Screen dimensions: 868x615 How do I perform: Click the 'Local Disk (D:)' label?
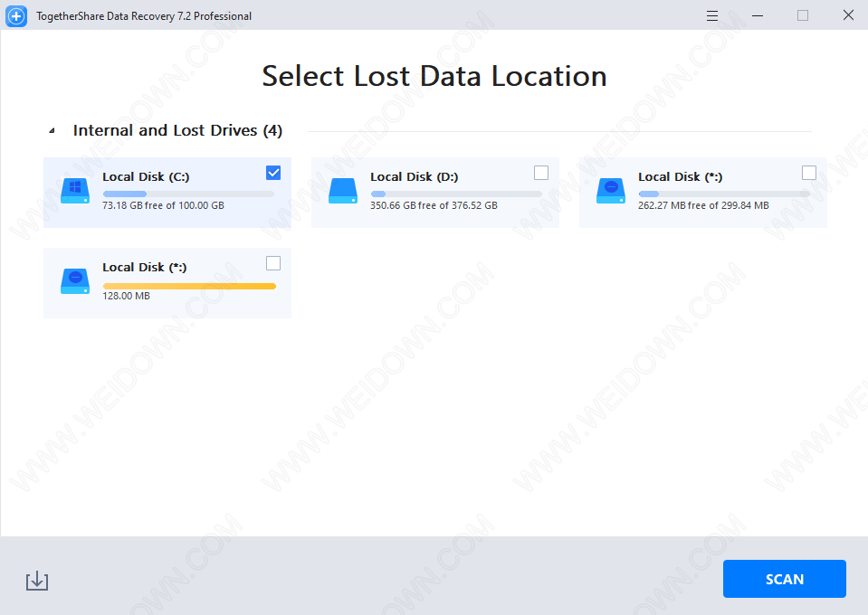pyautogui.click(x=414, y=177)
